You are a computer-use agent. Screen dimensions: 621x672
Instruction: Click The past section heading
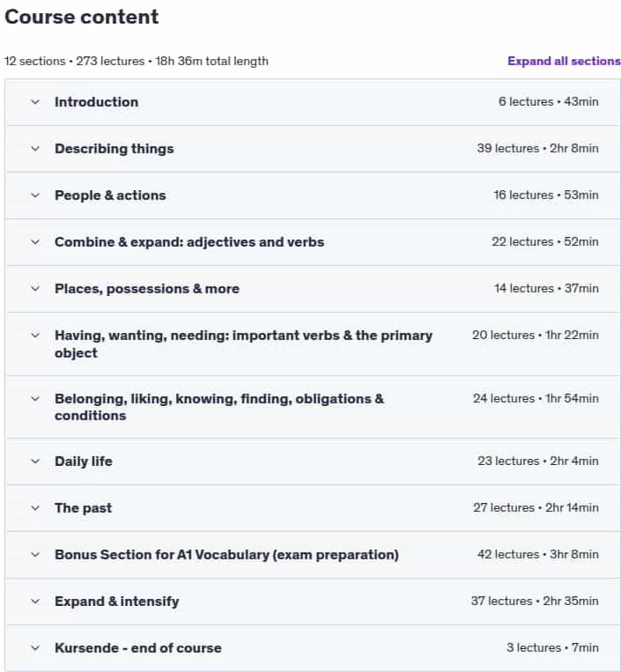tap(83, 508)
